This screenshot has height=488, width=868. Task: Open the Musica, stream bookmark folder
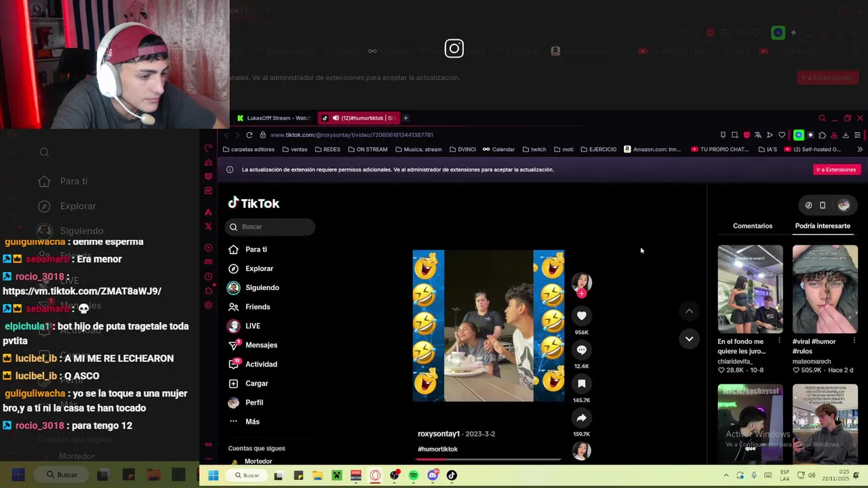tap(418, 149)
